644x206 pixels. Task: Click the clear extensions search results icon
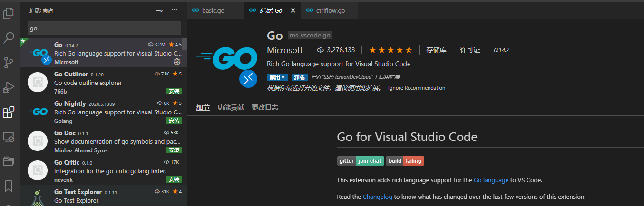[159, 10]
